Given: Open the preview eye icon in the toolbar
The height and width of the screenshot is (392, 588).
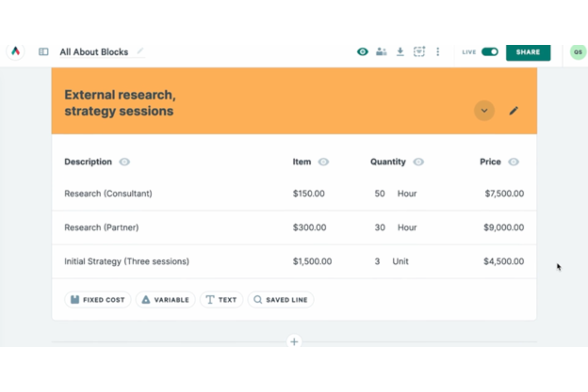Looking at the screenshot, I should point(362,52).
